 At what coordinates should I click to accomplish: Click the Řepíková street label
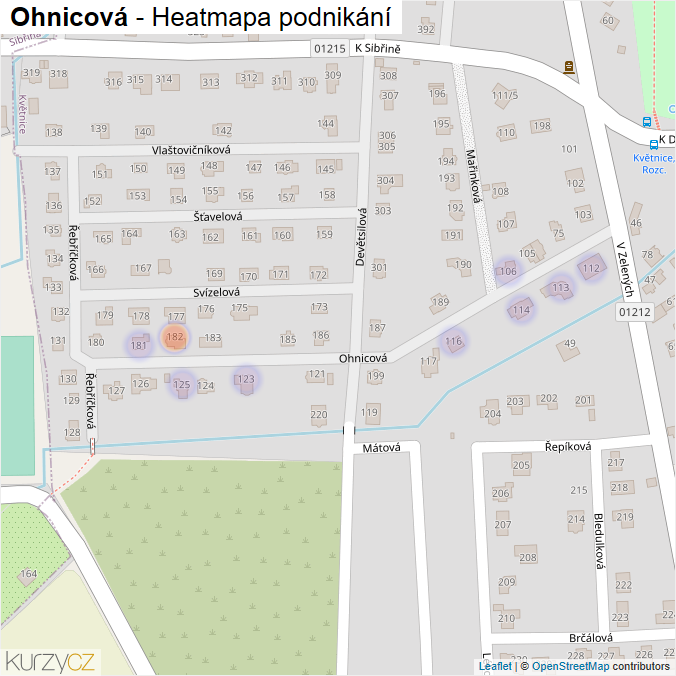[568, 447]
